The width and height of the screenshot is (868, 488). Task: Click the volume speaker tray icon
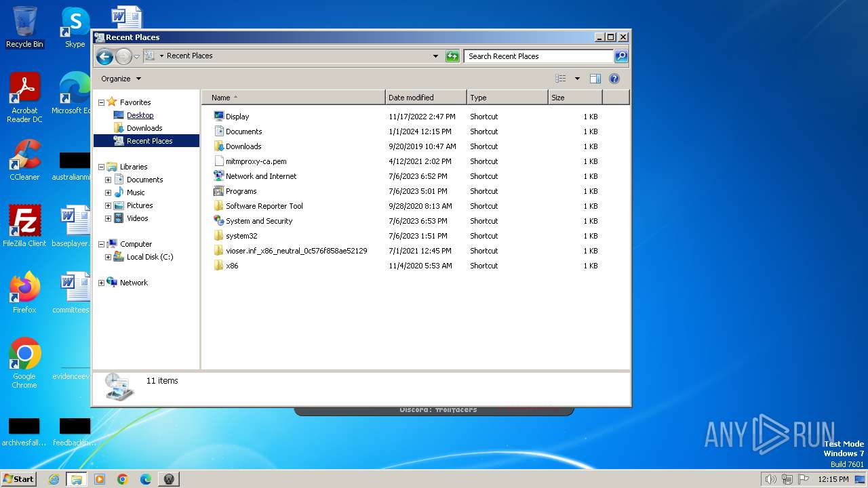pyautogui.click(x=770, y=479)
